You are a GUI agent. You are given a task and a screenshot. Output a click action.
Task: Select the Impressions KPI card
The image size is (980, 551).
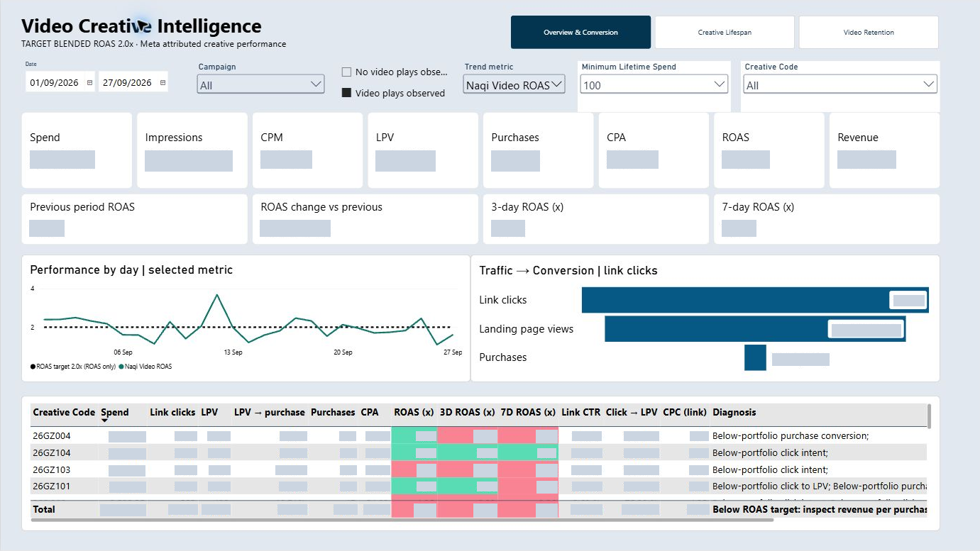[192, 150]
